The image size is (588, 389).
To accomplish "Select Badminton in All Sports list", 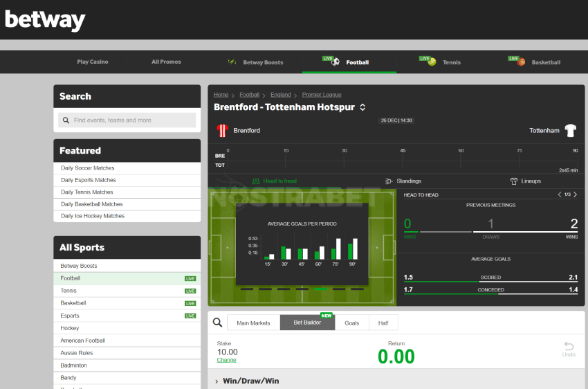I will click(127, 365).
